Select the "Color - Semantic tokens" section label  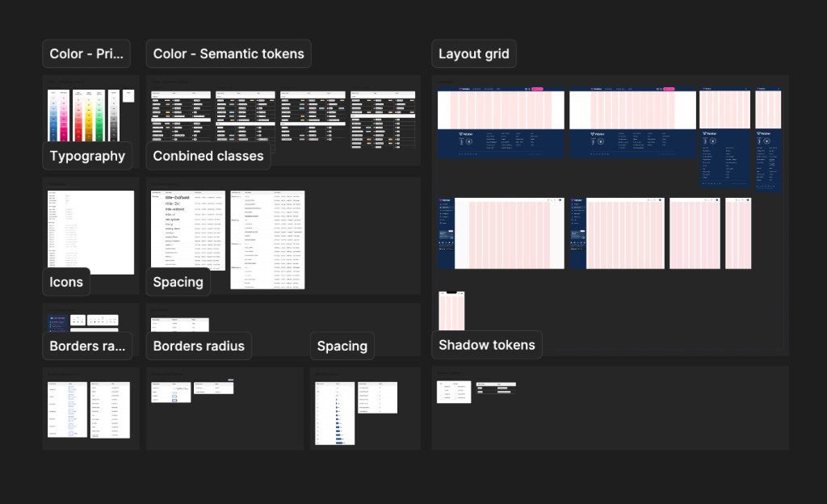pos(229,54)
